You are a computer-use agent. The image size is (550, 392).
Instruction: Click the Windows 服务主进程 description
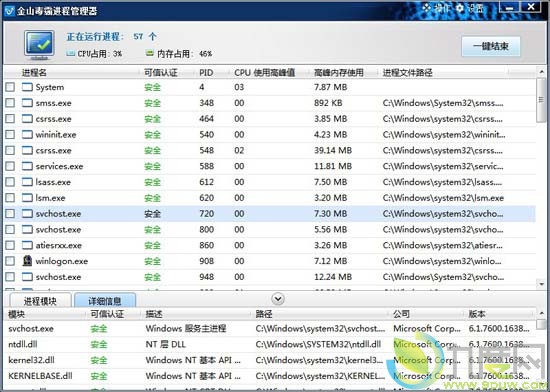point(186,329)
